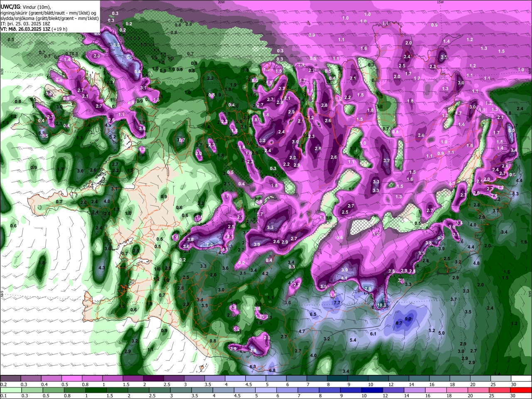The width and height of the screenshot is (532, 399).
Task: Select the mauve 0.2 snow legend swatch
Action: tap(10, 379)
